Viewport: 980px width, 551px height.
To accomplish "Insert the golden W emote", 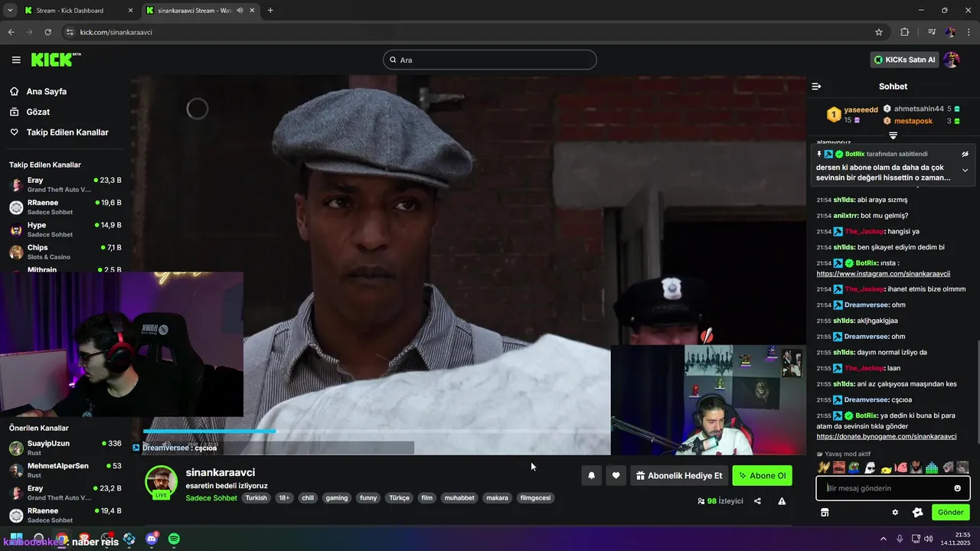I will [x=824, y=467].
